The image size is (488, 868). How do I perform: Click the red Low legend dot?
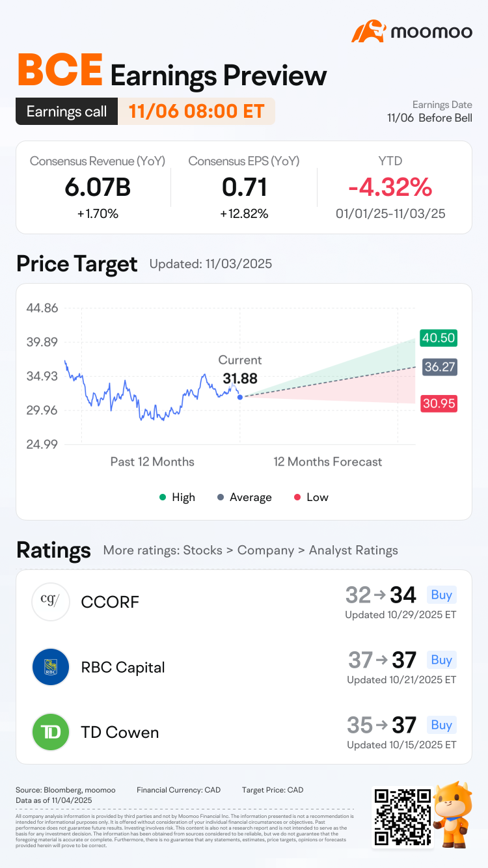pos(297,497)
